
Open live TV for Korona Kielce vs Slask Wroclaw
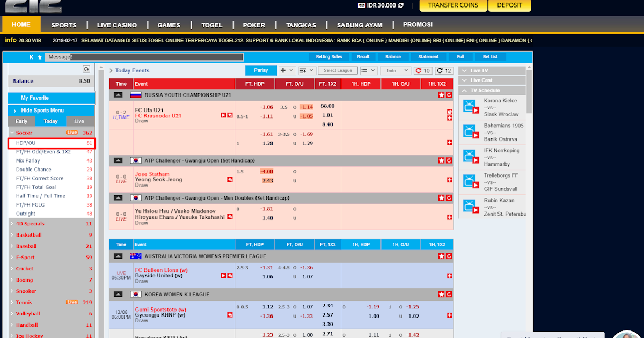point(471,107)
